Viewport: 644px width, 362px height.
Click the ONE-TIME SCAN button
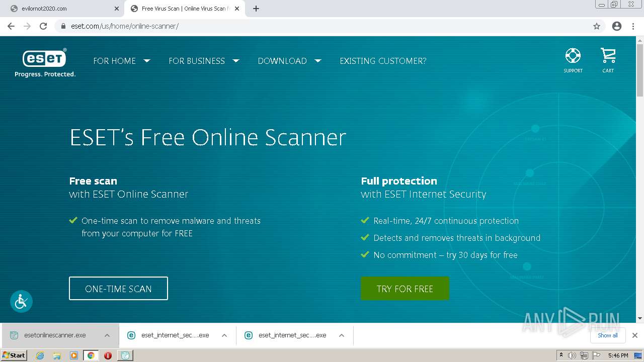coord(118,289)
